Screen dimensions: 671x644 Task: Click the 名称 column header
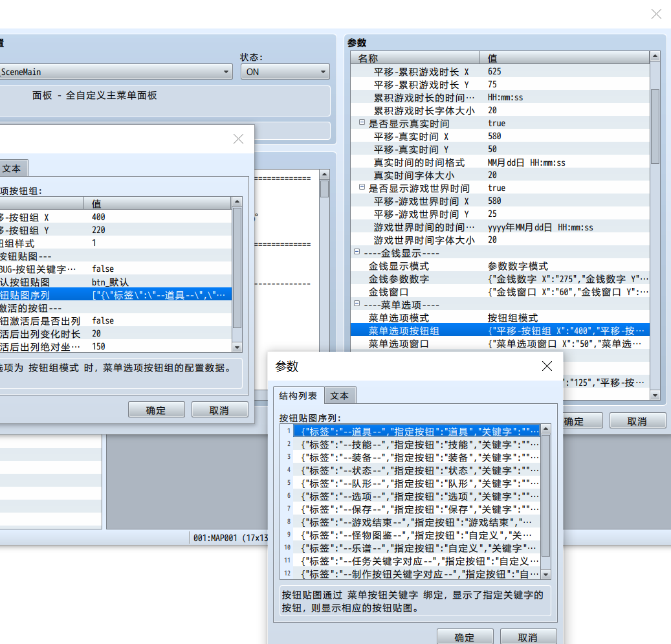click(415, 58)
